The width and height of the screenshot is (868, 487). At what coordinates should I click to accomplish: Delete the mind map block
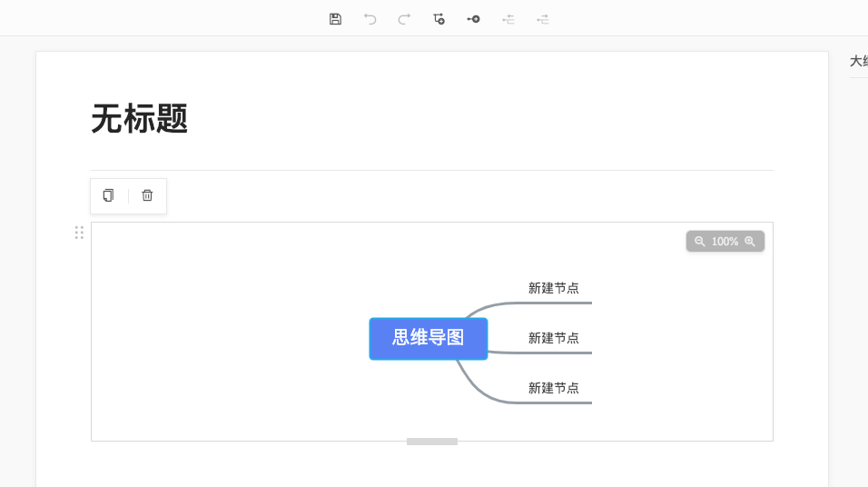pyautogui.click(x=147, y=195)
